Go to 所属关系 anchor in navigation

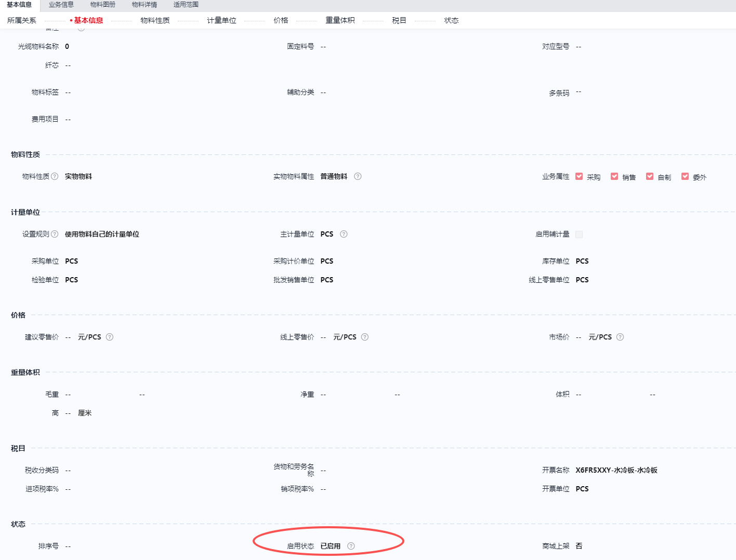point(22,20)
